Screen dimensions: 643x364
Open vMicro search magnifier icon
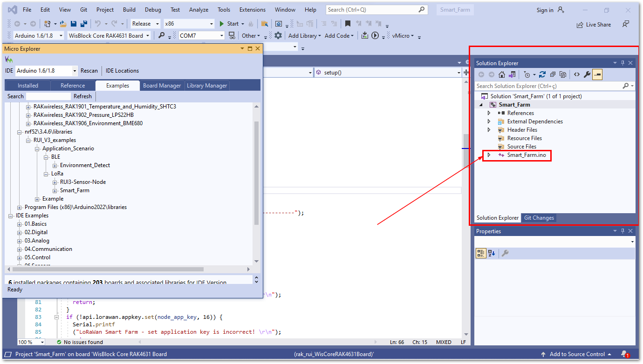pyautogui.click(x=161, y=35)
